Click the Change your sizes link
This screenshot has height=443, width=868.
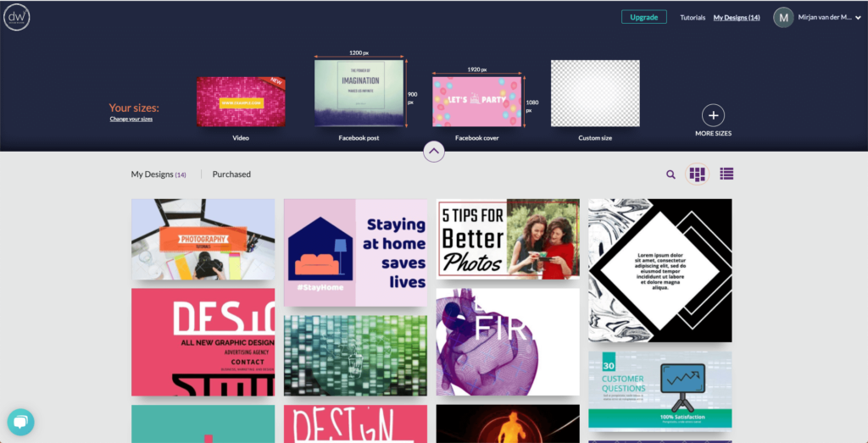(x=131, y=119)
